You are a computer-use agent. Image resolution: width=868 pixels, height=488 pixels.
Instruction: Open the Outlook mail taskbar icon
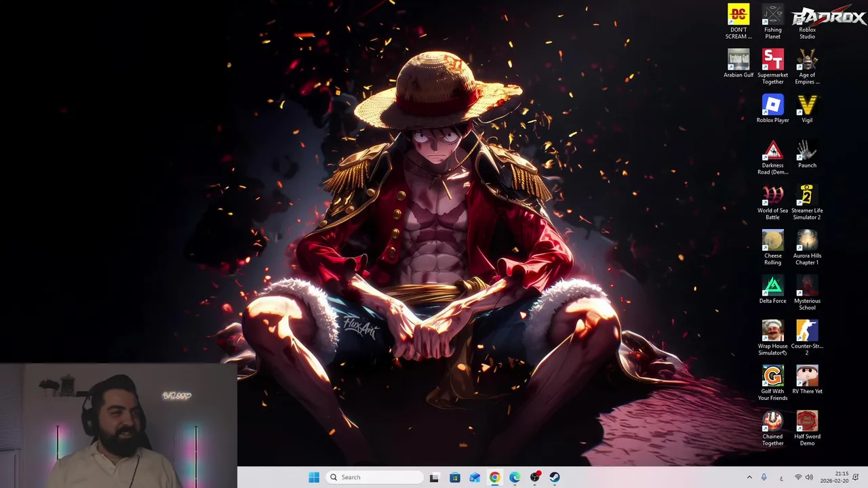475,477
